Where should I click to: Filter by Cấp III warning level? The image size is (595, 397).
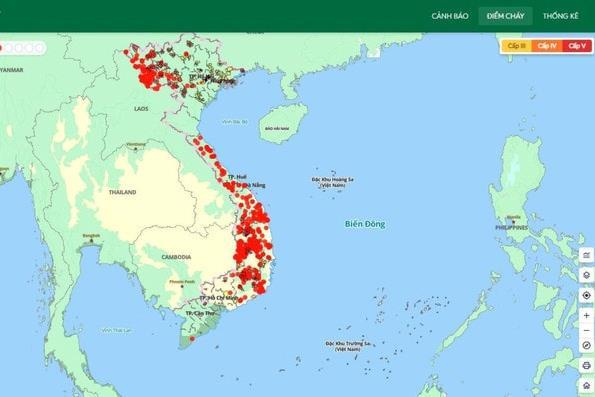point(516,46)
